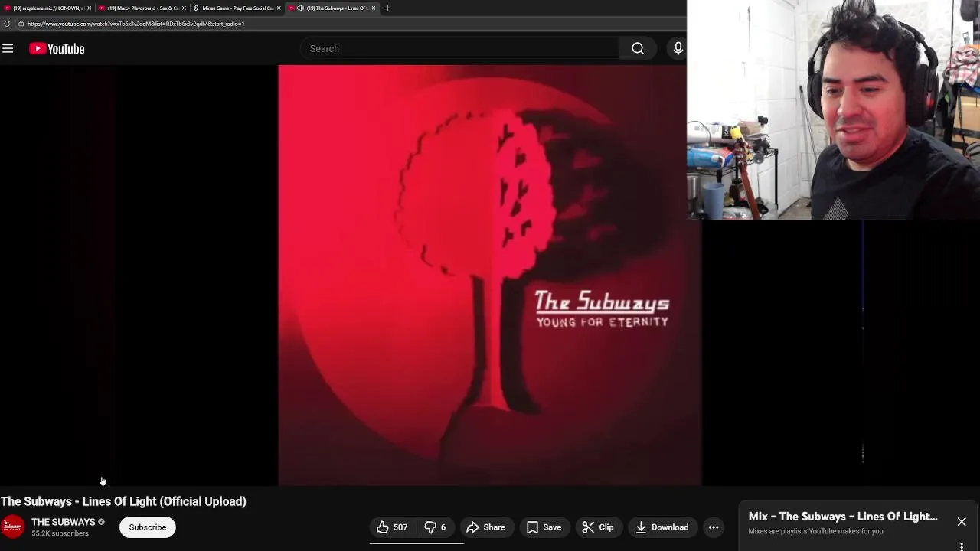
Task: Click the video player album artwork
Action: tap(490, 275)
